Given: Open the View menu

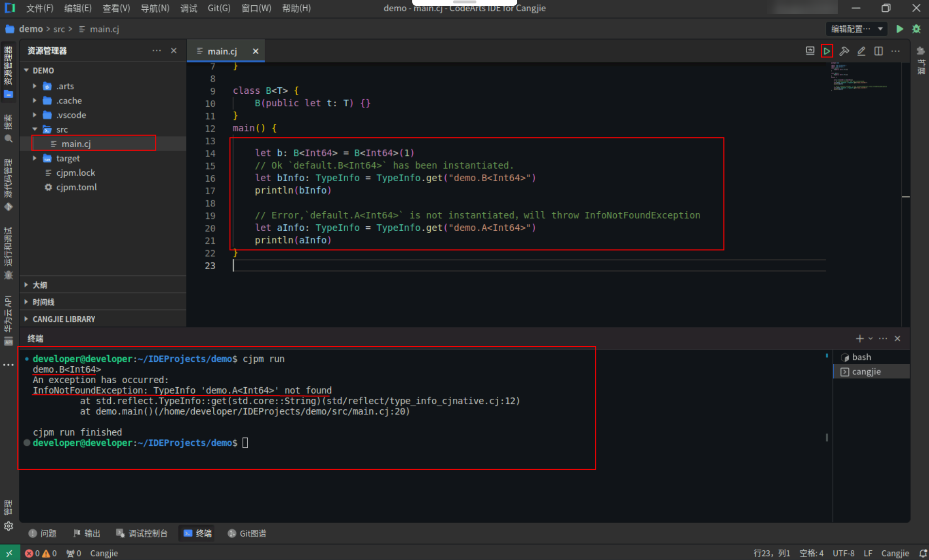Looking at the screenshot, I should [x=116, y=8].
